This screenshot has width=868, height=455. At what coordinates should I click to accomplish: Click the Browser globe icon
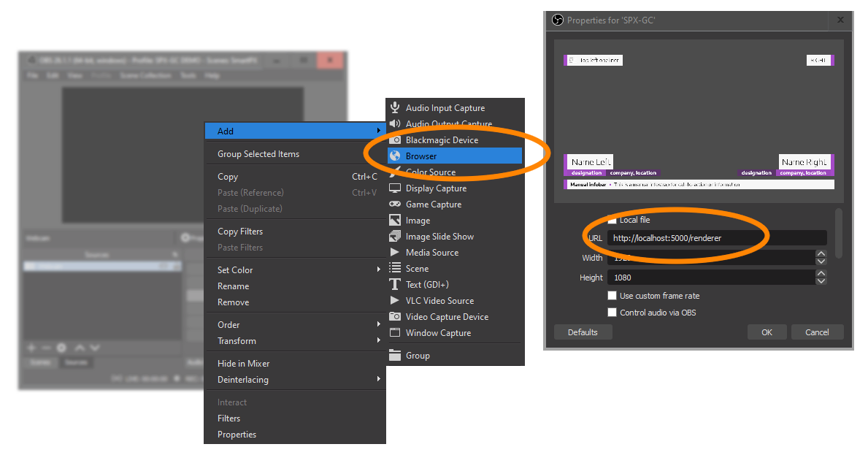pyautogui.click(x=395, y=156)
